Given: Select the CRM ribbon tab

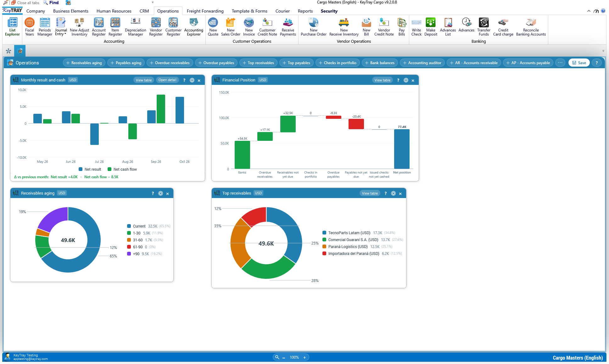Looking at the screenshot, I should [x=144, y=11].
